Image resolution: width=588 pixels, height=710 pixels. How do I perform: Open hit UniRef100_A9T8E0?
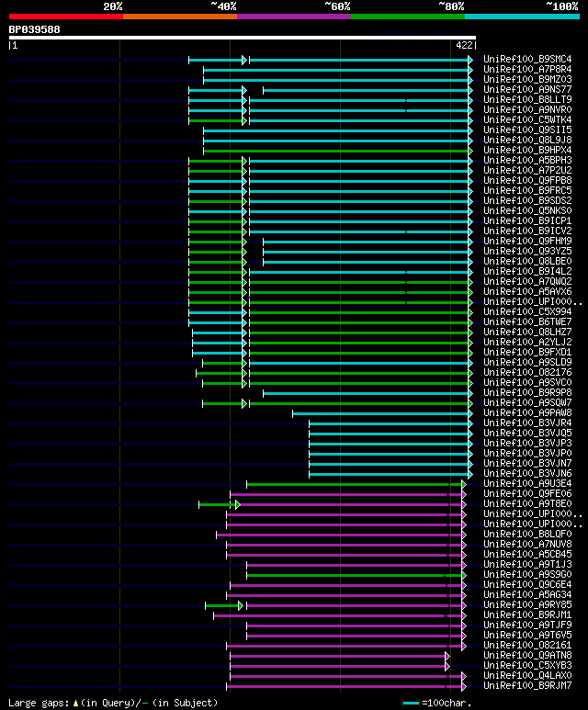527,504
